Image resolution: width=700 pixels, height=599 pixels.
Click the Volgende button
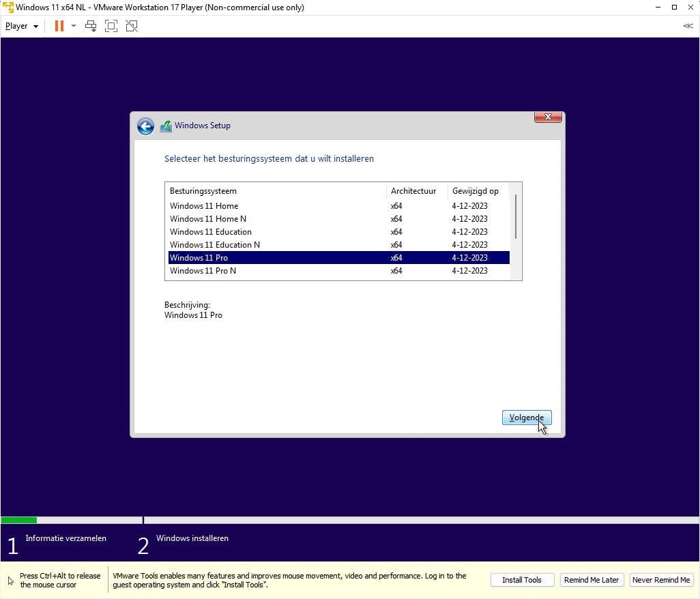(x=527, y=418)
